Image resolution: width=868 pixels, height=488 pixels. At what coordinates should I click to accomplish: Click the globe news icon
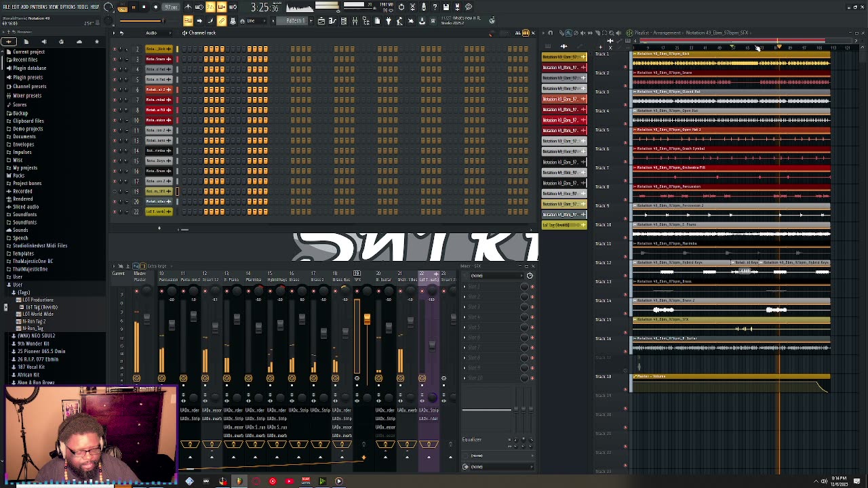coord(492,20)
